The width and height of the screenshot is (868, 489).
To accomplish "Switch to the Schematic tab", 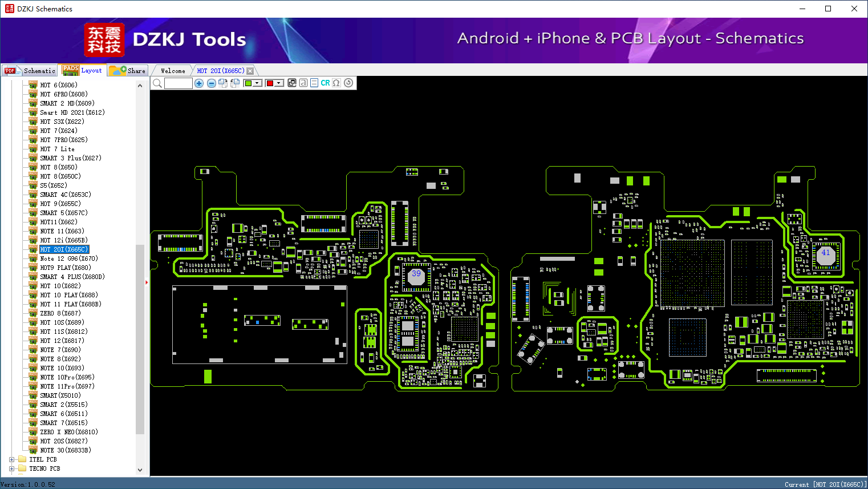I will coord(30,71).
